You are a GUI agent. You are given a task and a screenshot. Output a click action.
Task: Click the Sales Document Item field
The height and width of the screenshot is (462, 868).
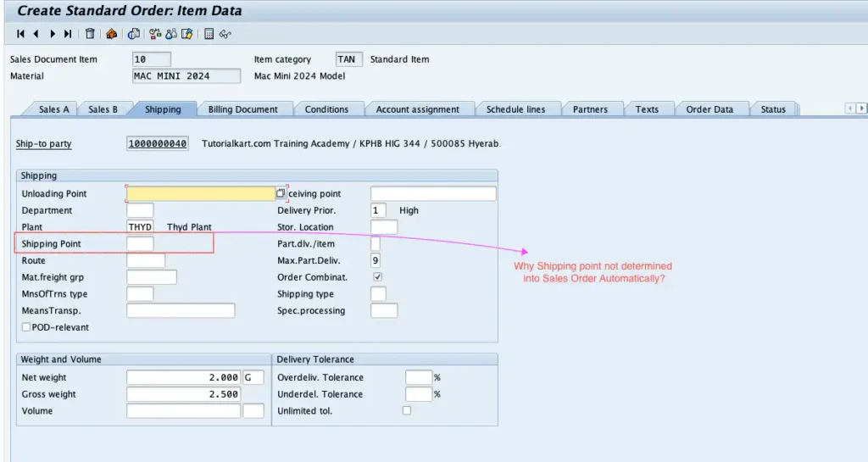(x=152, y=59)
